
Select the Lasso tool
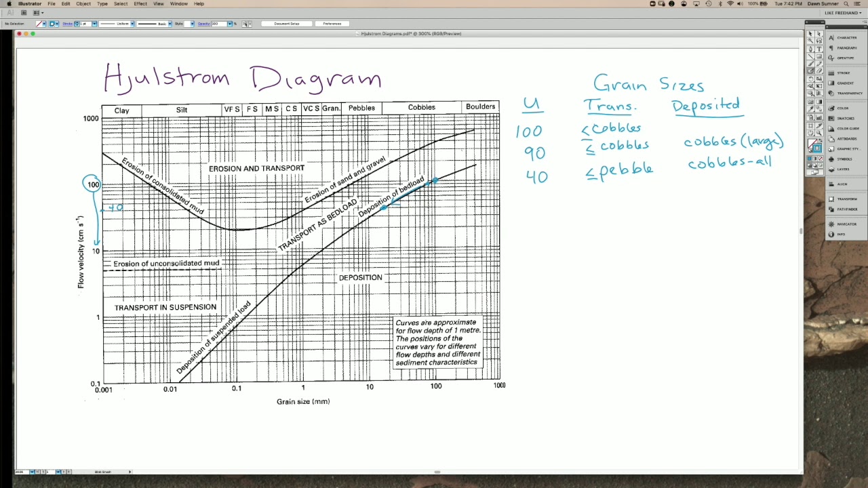point(818,41)
